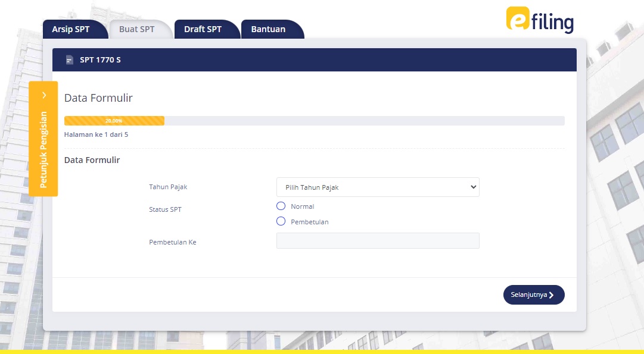
Task: Click the dropdown arrow of Tahun Pajak selector
Action: tap(475, 187)
